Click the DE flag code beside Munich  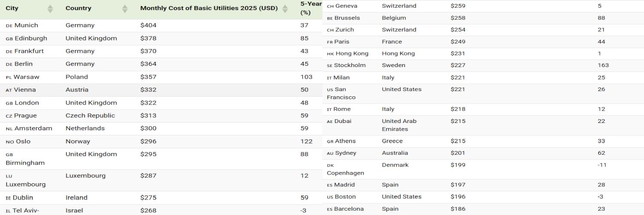click(x=9, y=26)
